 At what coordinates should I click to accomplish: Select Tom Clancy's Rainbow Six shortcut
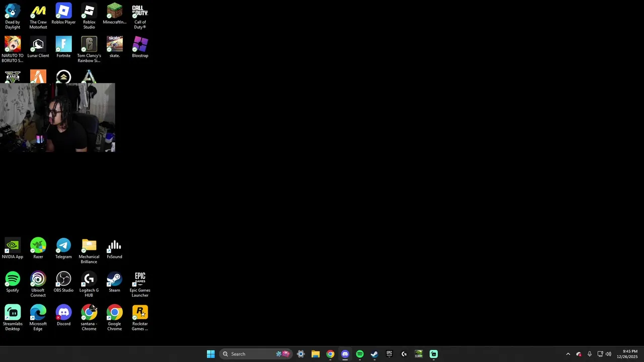[x=89, y=49]
